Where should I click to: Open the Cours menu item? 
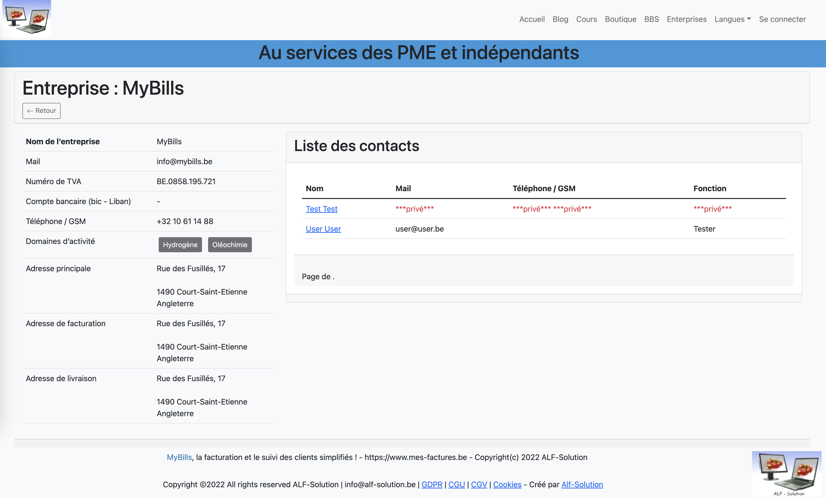586,19
